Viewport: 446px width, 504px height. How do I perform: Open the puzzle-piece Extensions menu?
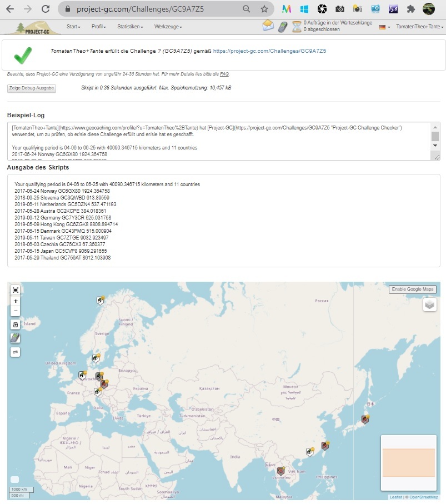410,9
